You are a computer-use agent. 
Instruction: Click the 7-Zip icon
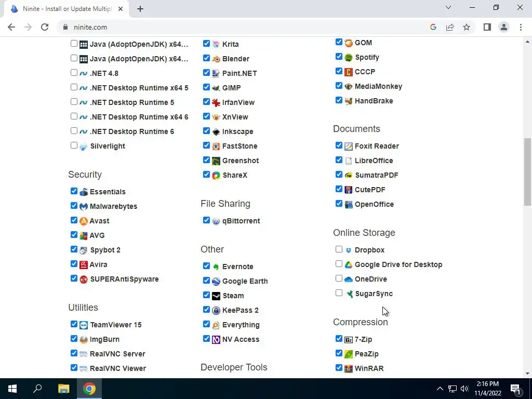349,340
